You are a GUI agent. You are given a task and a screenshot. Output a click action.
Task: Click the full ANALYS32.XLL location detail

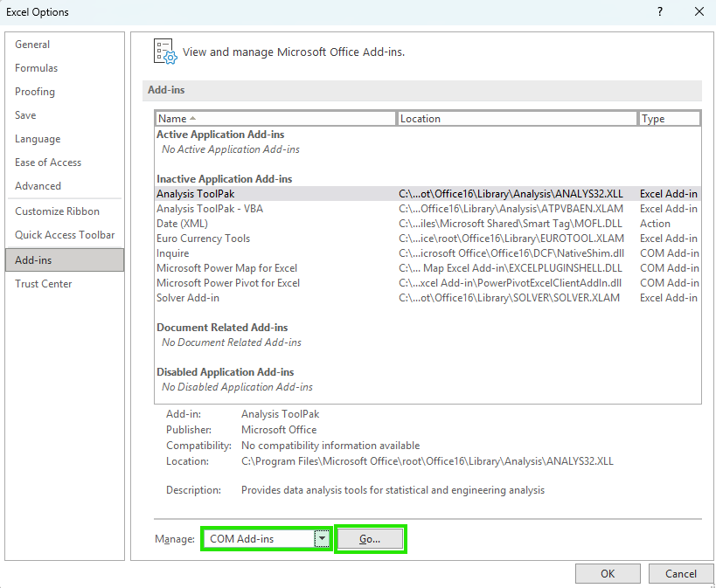428,461
